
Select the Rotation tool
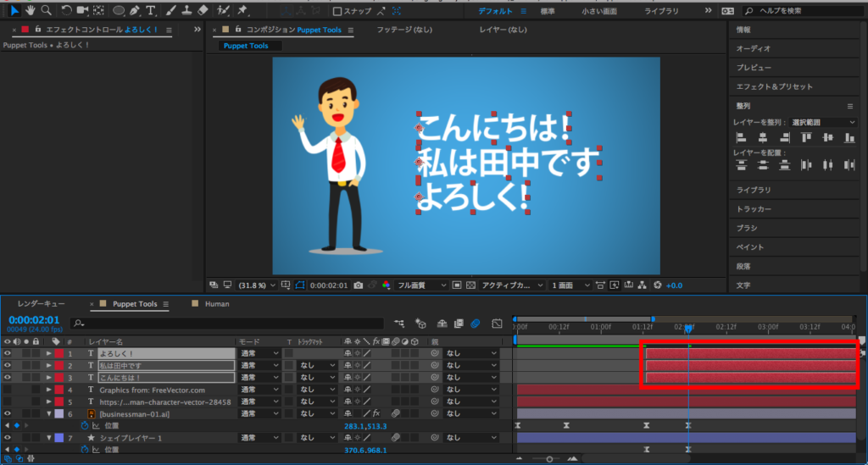[65, 11]
